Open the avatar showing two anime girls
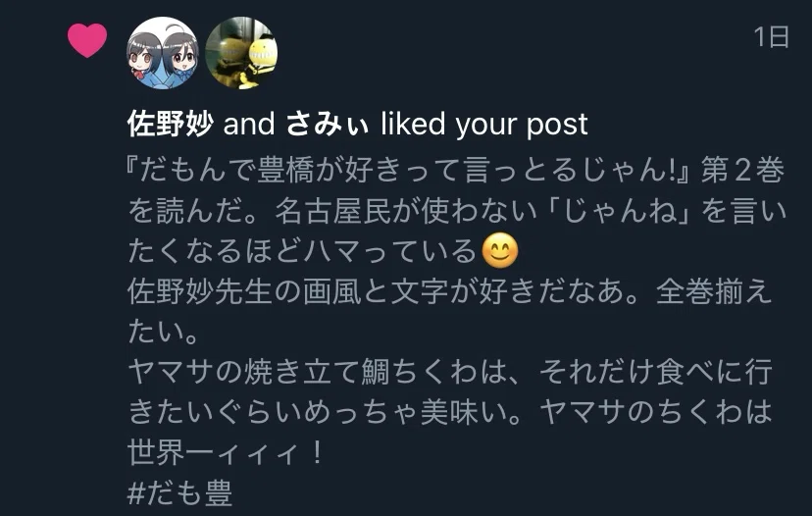Screen dimensions: 812x516 (163, 53)
